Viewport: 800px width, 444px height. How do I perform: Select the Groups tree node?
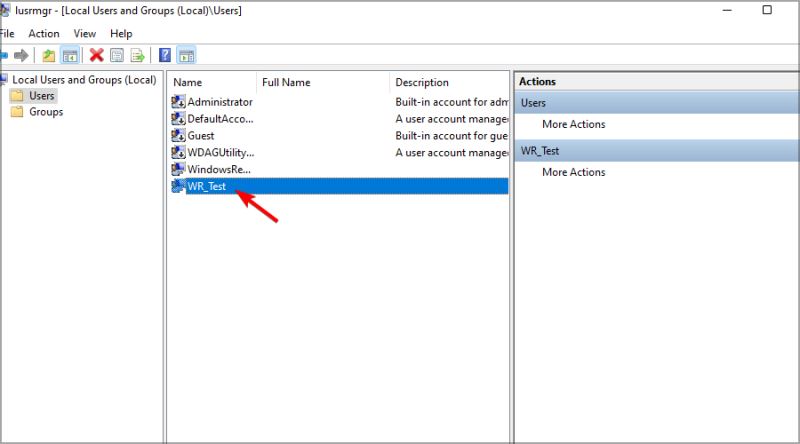pos(46,112)
